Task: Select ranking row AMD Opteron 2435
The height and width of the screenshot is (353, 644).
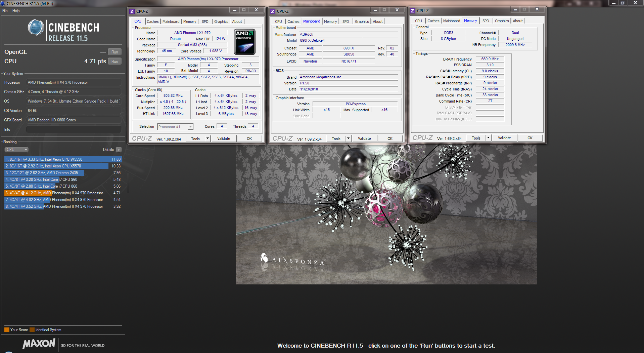Action: coord(63,173)
